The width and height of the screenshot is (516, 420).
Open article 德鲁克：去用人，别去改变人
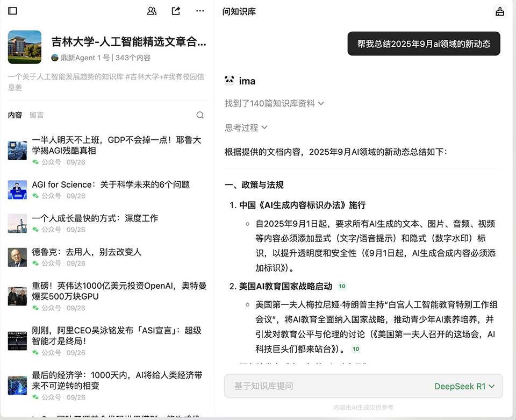point(87,252)
